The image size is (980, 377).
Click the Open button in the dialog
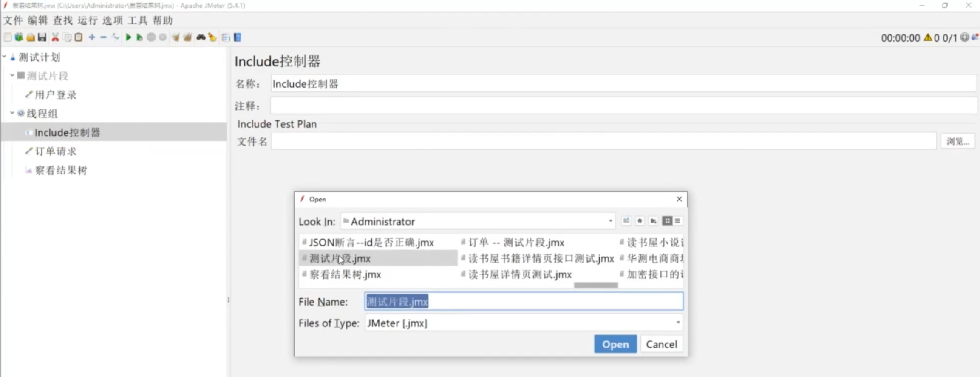(615, 344)
